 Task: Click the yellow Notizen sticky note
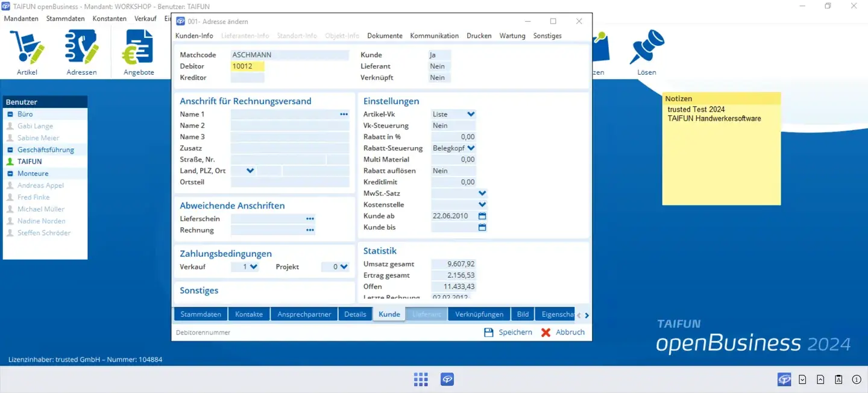(722, 149)
